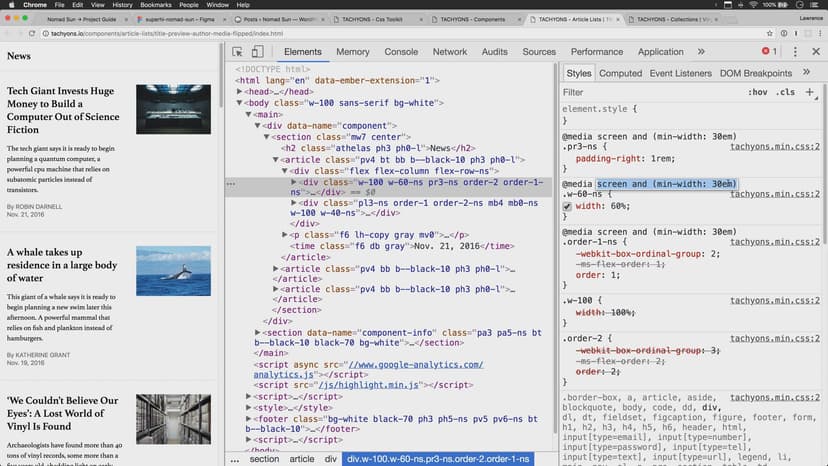This screenshot has width=828, height=466.
Task: Show more Styles sidebar tabs chevron
Action: [x=806, y=73]
